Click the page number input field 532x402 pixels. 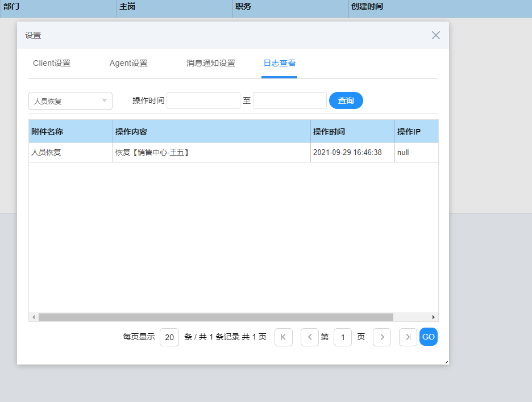[x=343, y=337]
